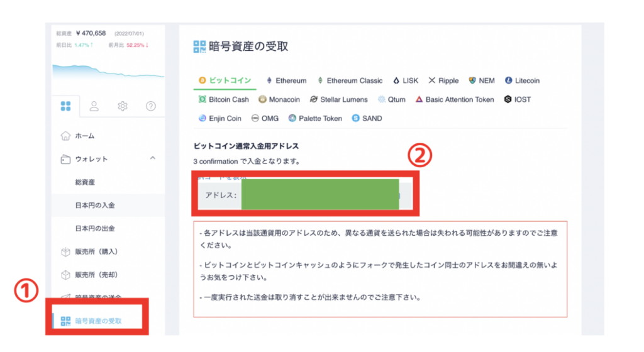Screen dimensions: 644x352
Task: Collapse the ウォレット menu chevron
Action: [x=152, y=158]
